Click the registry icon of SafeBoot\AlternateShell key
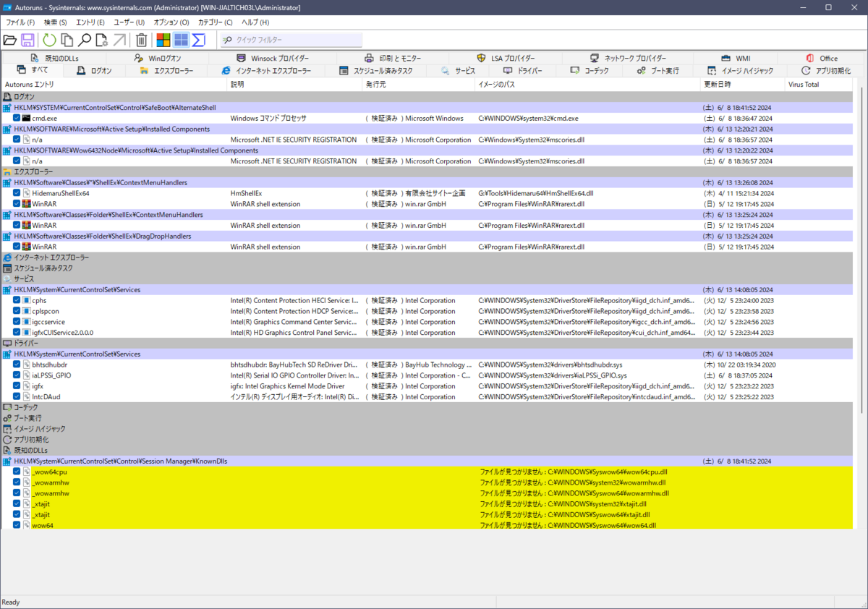 click(x=8, y=108)
